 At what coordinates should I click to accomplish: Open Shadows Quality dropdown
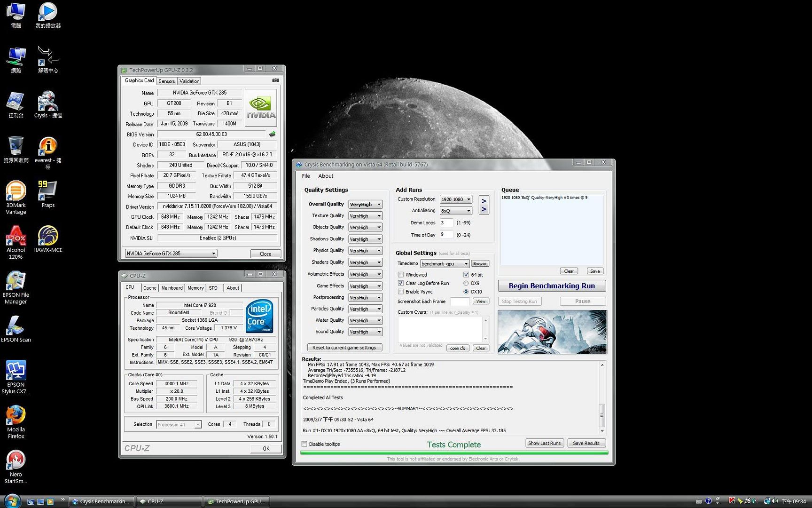click(365, 239)
